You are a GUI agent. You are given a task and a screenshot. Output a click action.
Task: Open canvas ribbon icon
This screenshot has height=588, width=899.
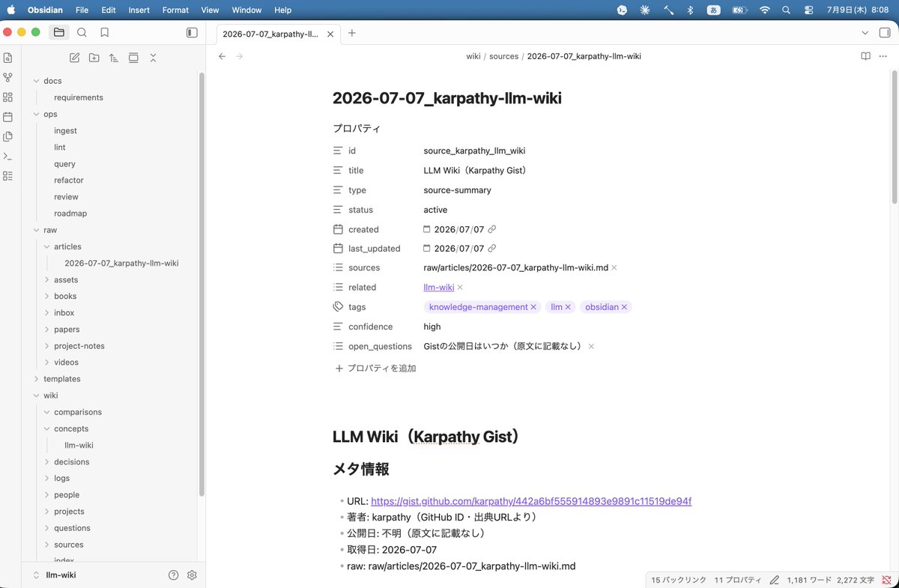(x=8, y=97)
